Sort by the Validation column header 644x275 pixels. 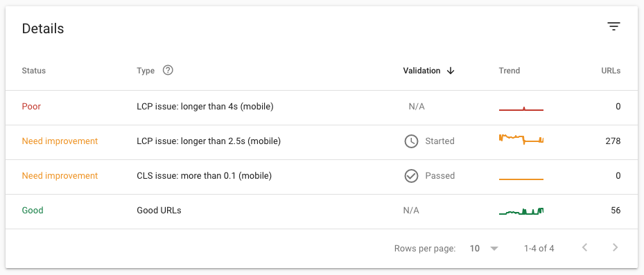pyautogui.click(x=421, y=71)
